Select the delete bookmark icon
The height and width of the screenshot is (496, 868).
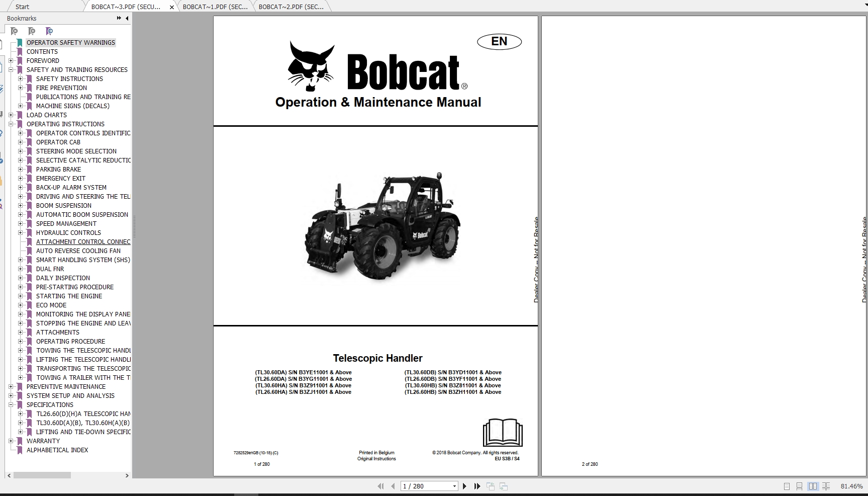15,31
